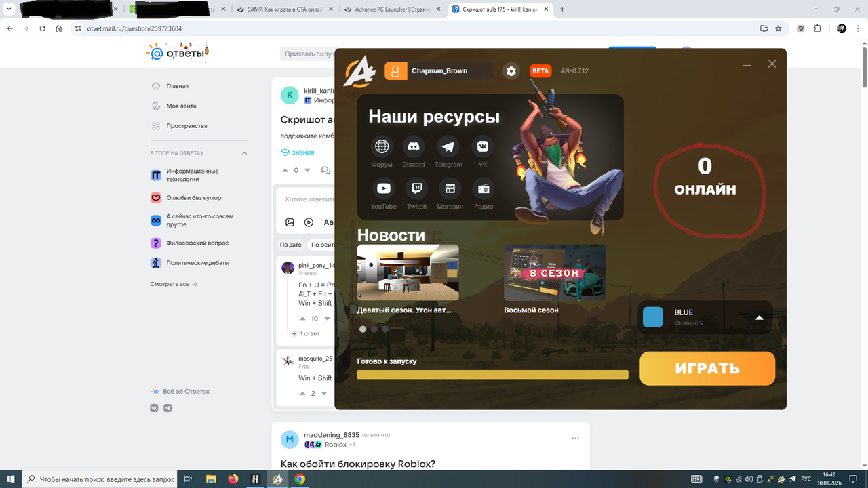Image resolution: width=868 pixels, height=488 pixels.
Task: Click the nickname field Chapman_Brown
Action: click(450, 71)
